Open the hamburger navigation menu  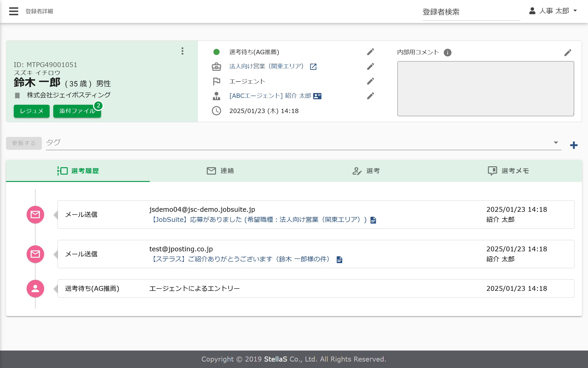(x=14, y=11)
